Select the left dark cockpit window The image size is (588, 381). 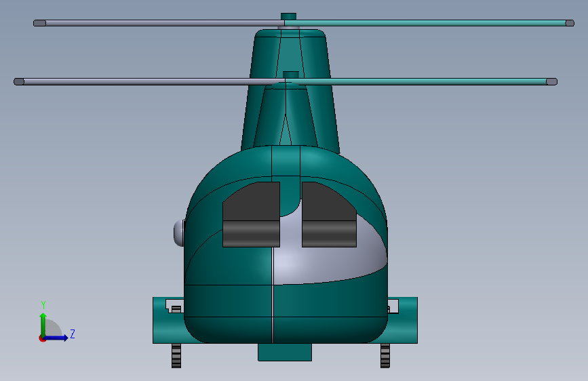click(251, 214)
